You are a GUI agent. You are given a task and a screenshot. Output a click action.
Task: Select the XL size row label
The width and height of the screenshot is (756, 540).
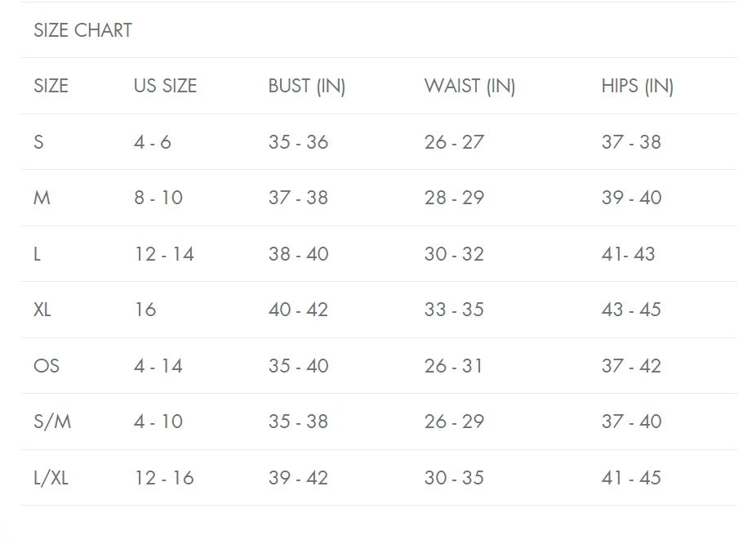click(x=42, y=310)
